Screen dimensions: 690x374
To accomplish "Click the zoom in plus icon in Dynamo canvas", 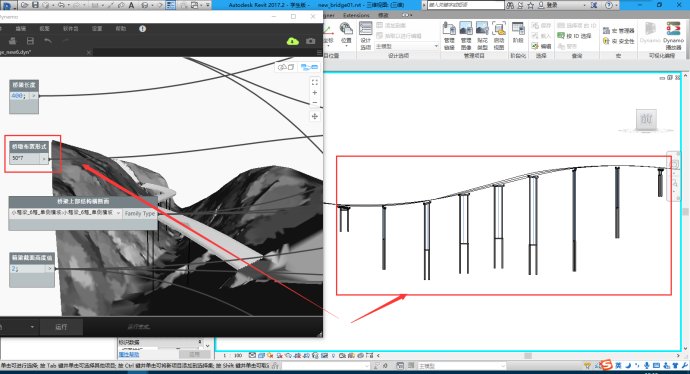I will pyautogui.click(x=315, y=92).
